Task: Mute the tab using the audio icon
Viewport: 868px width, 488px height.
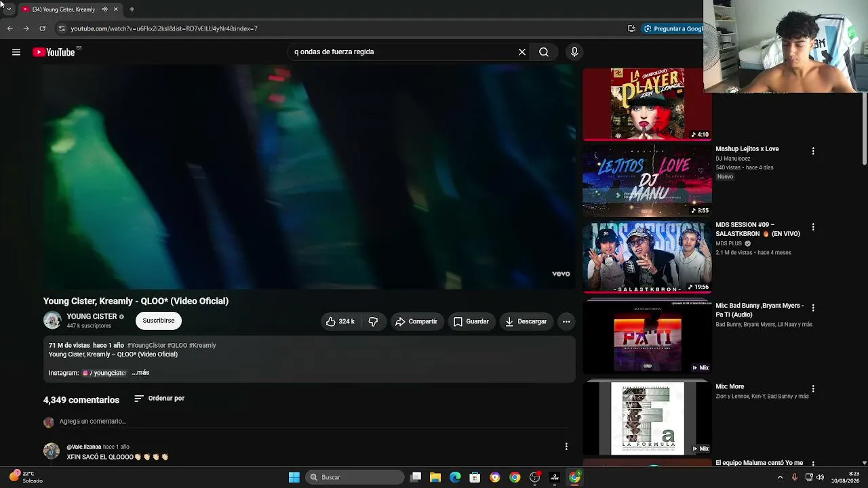Action: pos(104,9)
